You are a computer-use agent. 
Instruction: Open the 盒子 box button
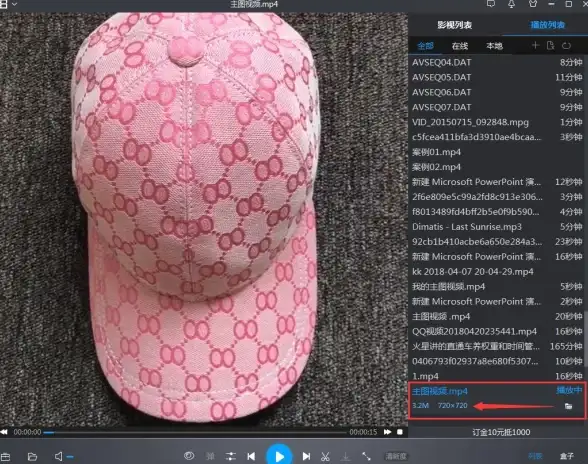tap(567, 456)
